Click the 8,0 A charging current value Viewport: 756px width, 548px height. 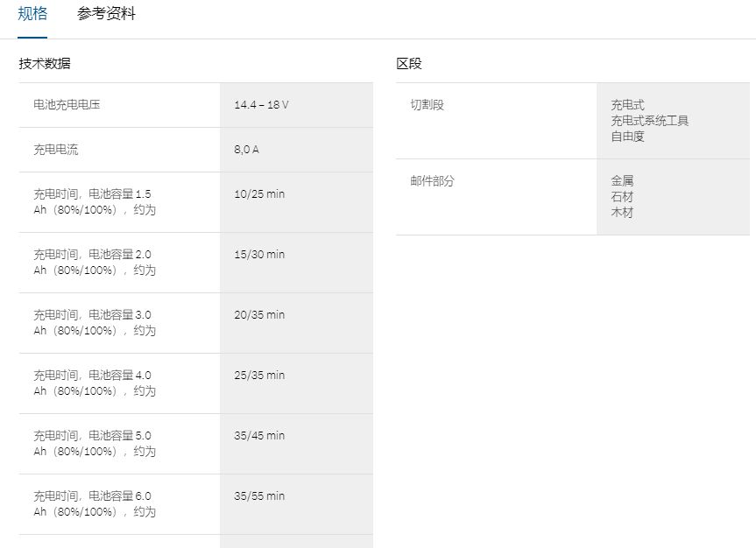[246, 149]
